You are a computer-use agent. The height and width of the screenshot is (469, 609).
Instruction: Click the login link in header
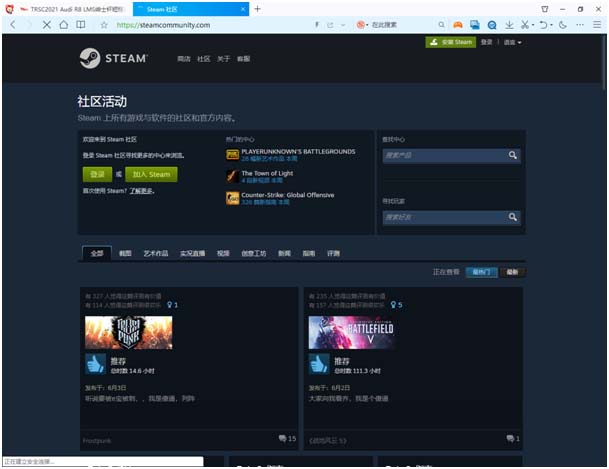pyautogui.click(x=486, y=42)
